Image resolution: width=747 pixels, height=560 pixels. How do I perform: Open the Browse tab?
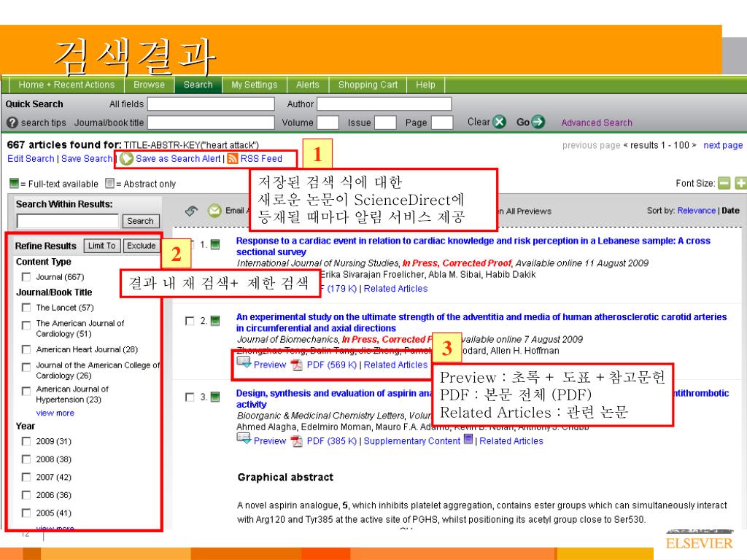point(149,85)
